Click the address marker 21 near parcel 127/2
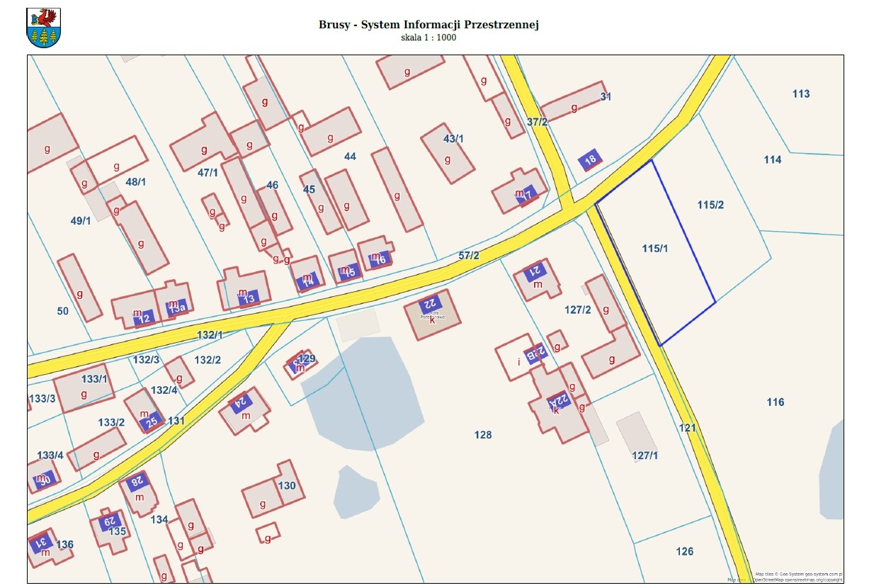Screen dimensions: 874x588 point(535,271)
